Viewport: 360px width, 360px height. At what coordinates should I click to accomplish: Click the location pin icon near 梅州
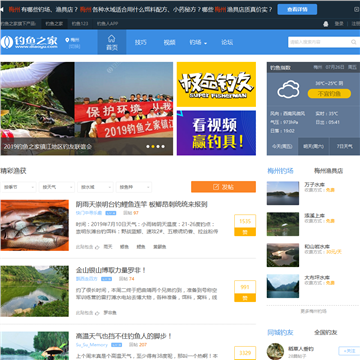(67, 40)
